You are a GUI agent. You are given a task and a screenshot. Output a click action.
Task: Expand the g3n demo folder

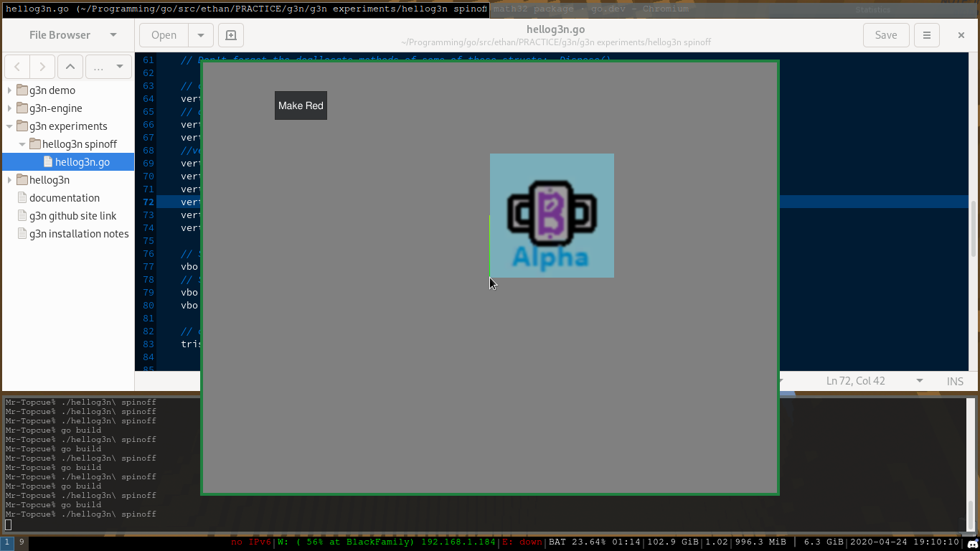(9, 90)
